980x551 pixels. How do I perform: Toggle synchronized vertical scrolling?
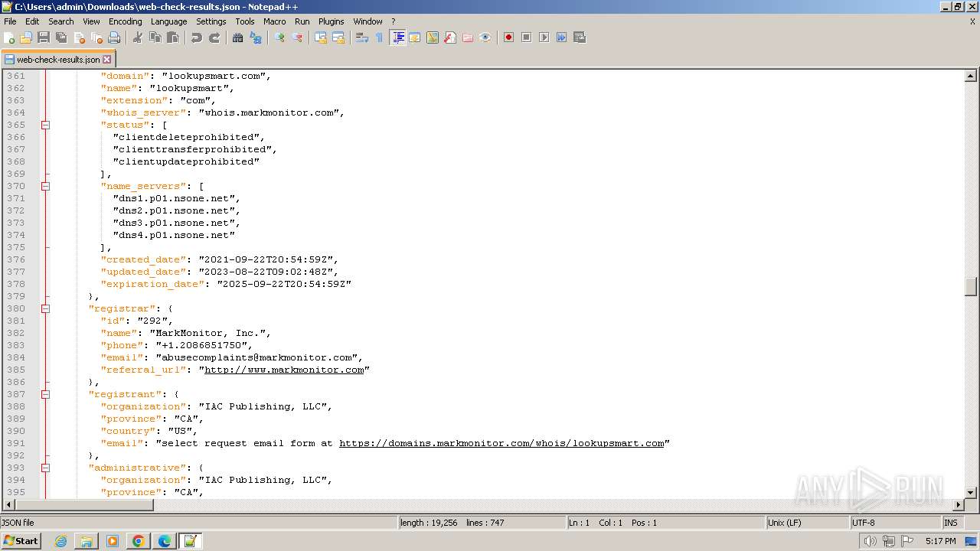tap(321, 37)
